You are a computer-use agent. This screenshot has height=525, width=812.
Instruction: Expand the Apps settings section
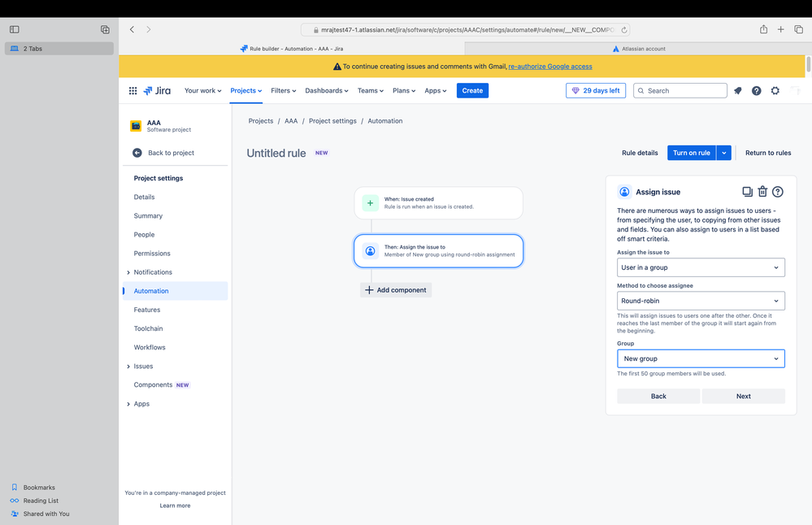pyautogui.click(x=128, y=404)
